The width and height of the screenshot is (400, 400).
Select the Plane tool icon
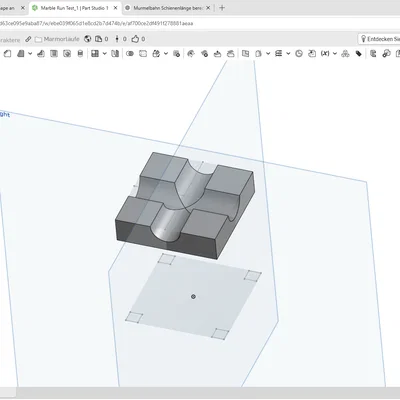coord(245,53)
